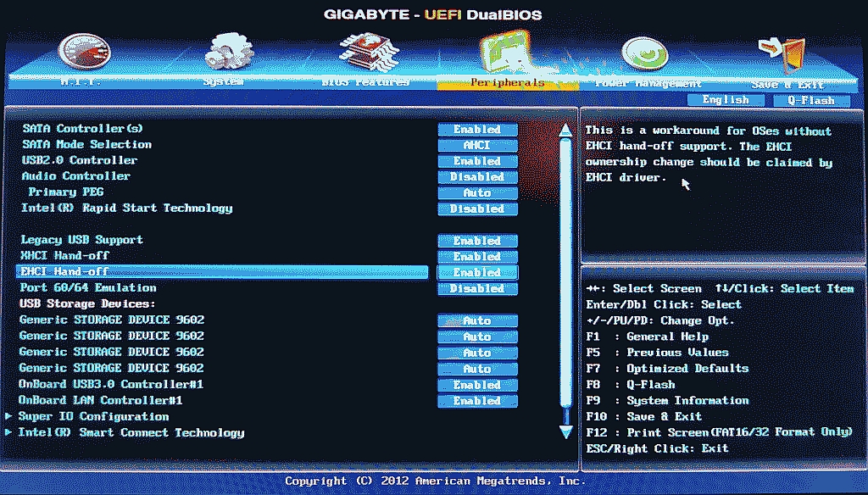Select the Peripherals tab label
Image resolution: width=868 pixels, height=495 pixels.
click(x=508, y=82)
